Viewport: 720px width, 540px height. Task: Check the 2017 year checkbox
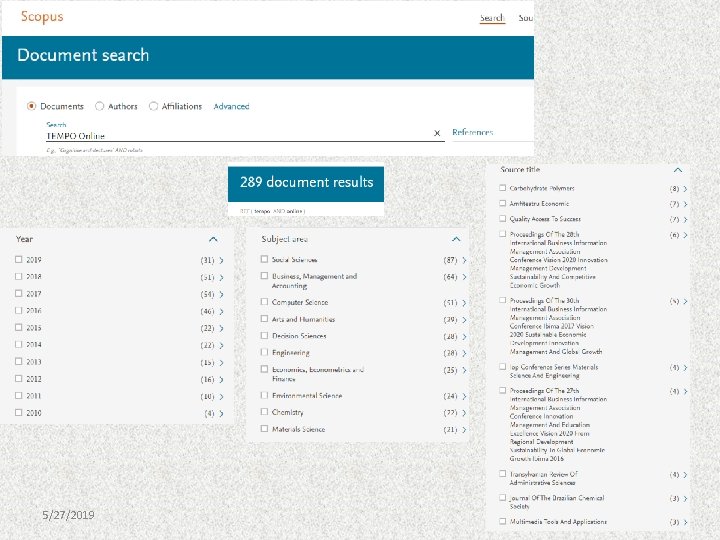(x=18, y=293)
